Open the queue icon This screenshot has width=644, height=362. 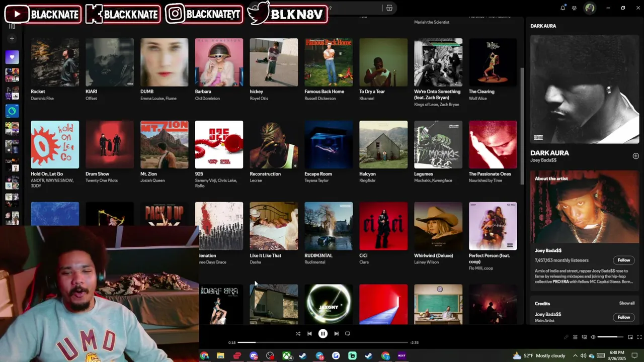click(x=575, y=337)
